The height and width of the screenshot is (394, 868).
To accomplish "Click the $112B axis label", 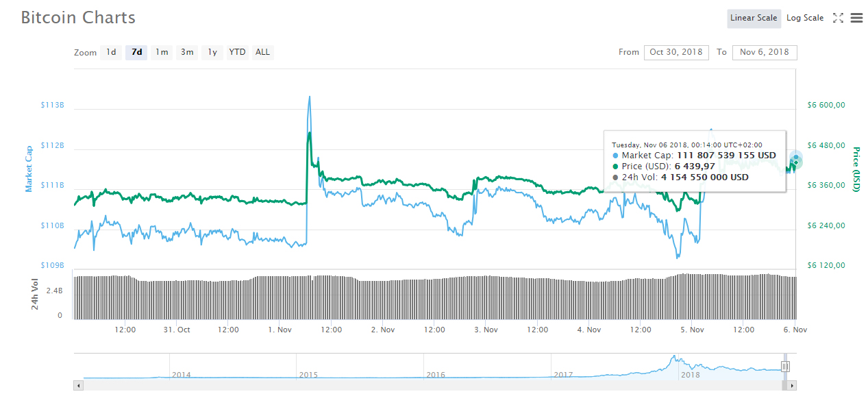I will [52, 145].
